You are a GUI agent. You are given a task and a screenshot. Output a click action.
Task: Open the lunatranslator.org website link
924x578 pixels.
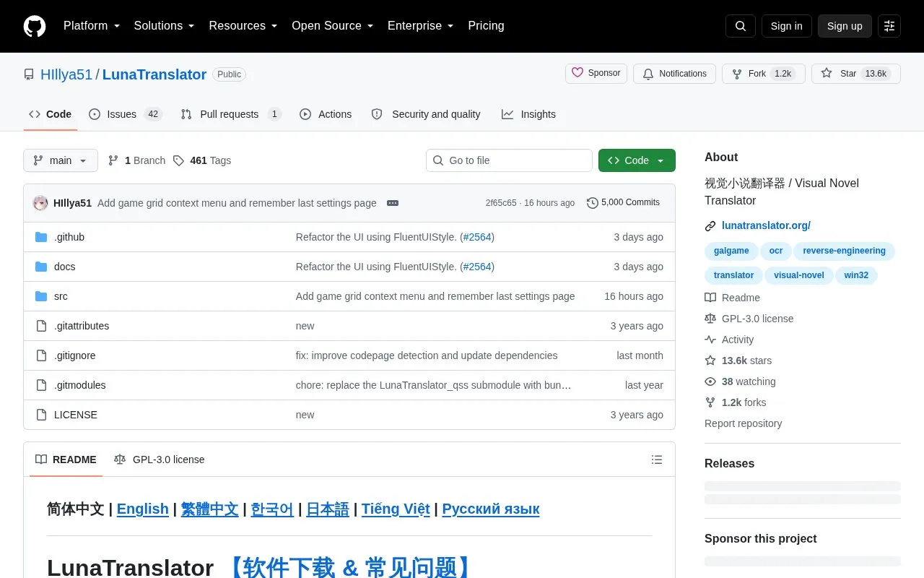click(x=766, y=225)
